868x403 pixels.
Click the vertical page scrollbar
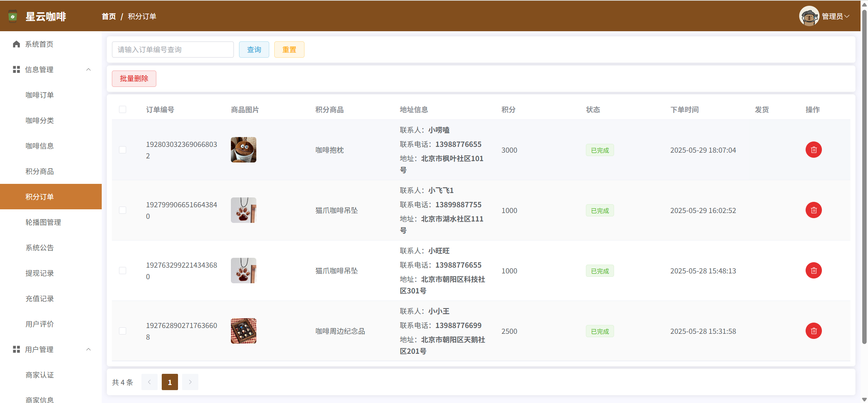(x=864, y=176)
